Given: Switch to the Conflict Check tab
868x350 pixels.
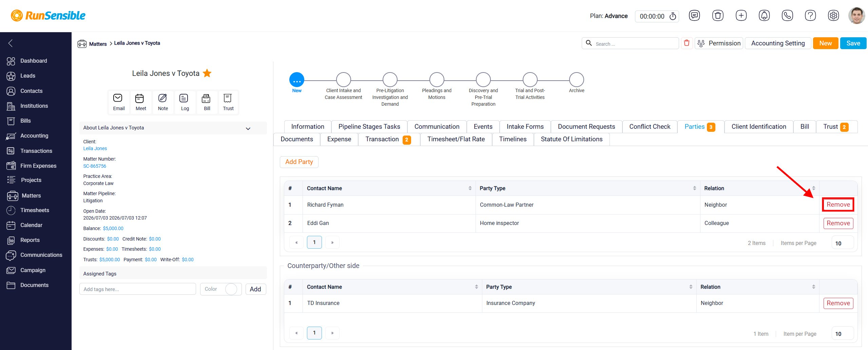Looking at the screenshot, I should (650, 127).
